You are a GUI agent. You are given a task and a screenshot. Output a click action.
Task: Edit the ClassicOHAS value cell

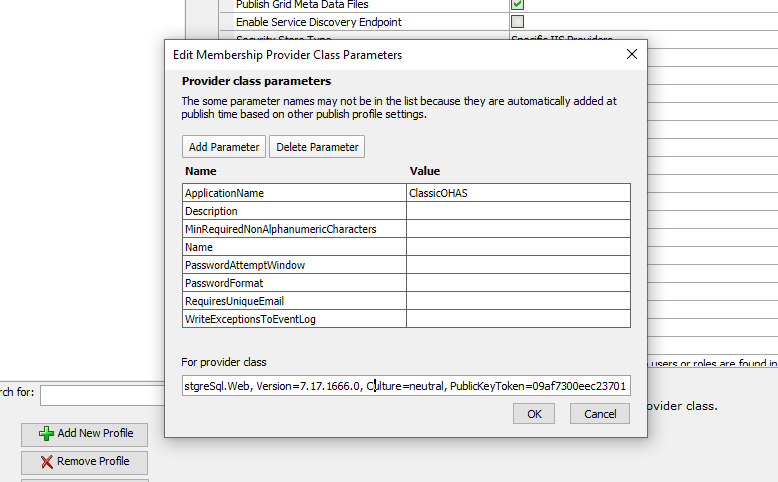519,193
